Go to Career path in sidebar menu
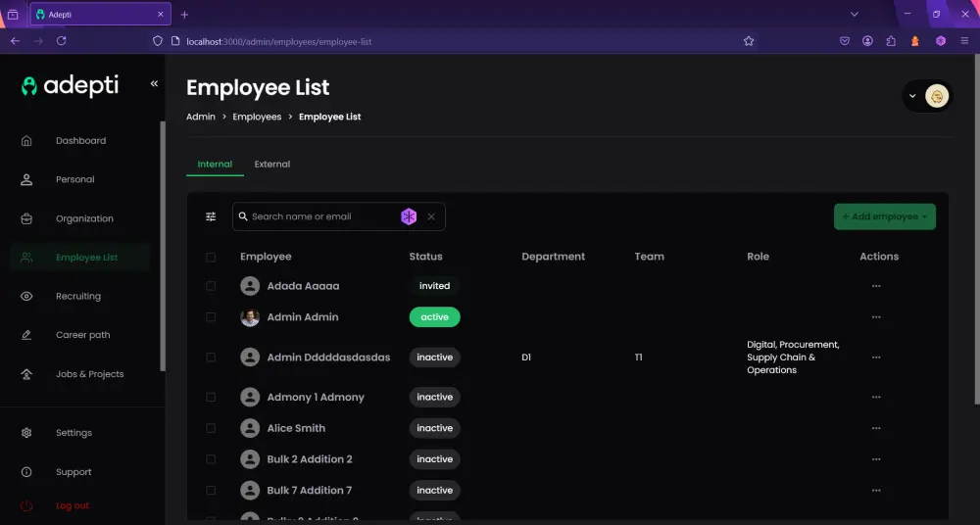This screenshot has width=980, height=525. 82,335
